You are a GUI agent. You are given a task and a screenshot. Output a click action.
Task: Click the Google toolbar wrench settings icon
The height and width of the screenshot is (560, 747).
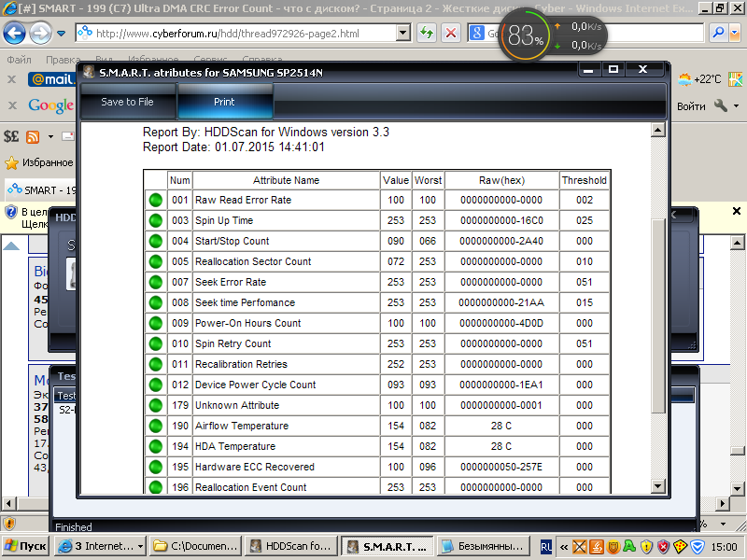(x=721, y=105)
